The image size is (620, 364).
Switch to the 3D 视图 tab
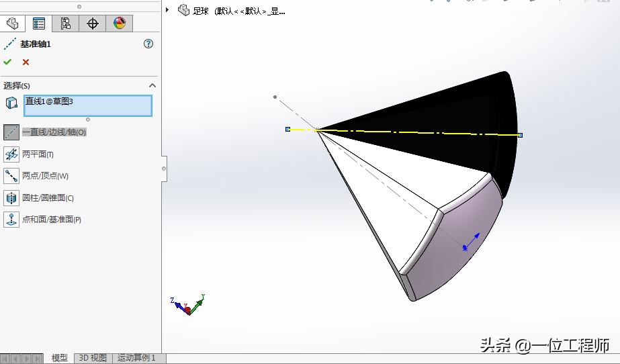point(93,358)
